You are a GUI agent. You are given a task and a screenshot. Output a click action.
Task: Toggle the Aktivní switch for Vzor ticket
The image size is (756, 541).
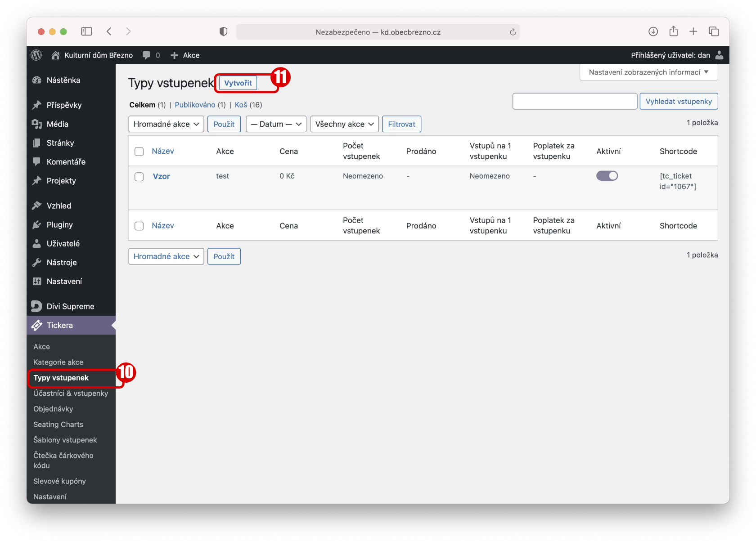(x=607, y=176)
